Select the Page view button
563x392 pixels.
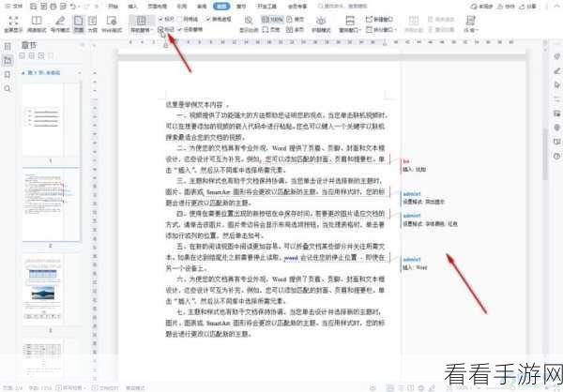(x=78, y=24)
